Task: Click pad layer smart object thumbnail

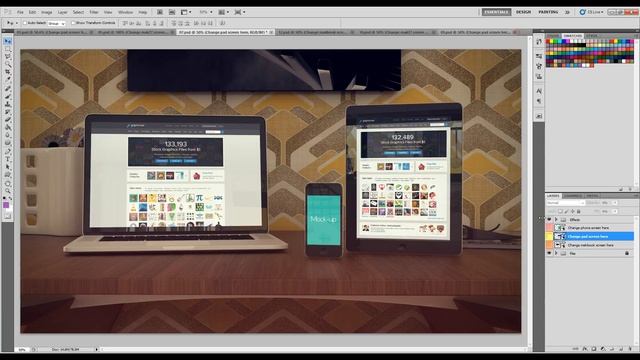Action: click(560, 236)
